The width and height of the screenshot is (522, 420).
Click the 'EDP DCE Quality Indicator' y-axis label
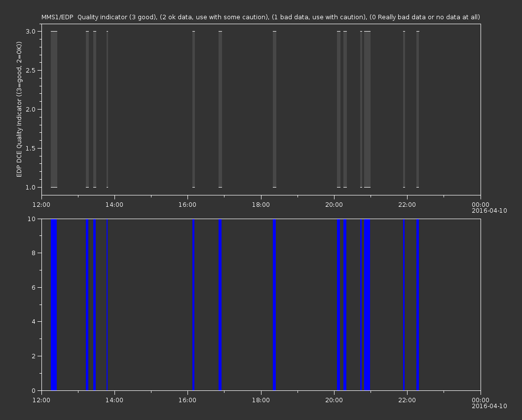[x=19, y=109]
